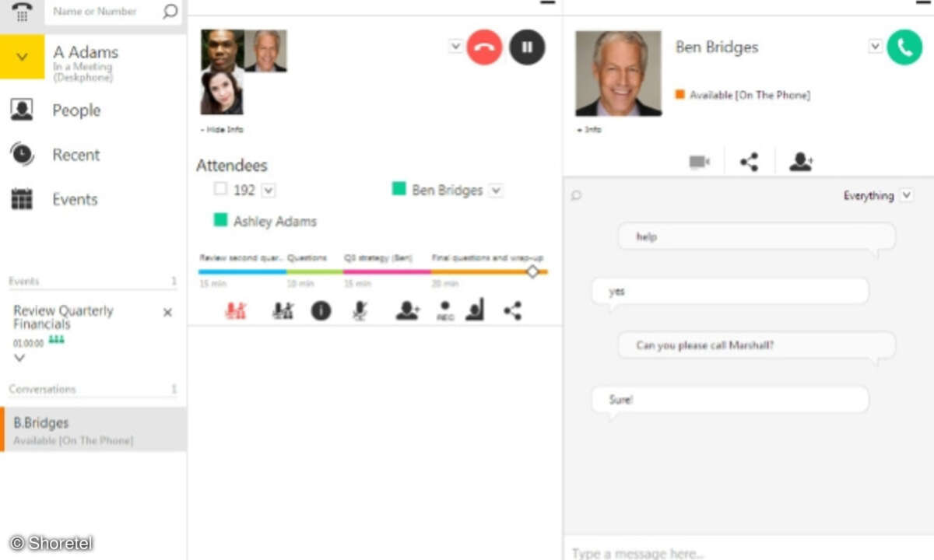Image resolution: width=934 pixels, height=560 pixels.
Task: Click the agenda timeline diamond marker
Action: 532,271
